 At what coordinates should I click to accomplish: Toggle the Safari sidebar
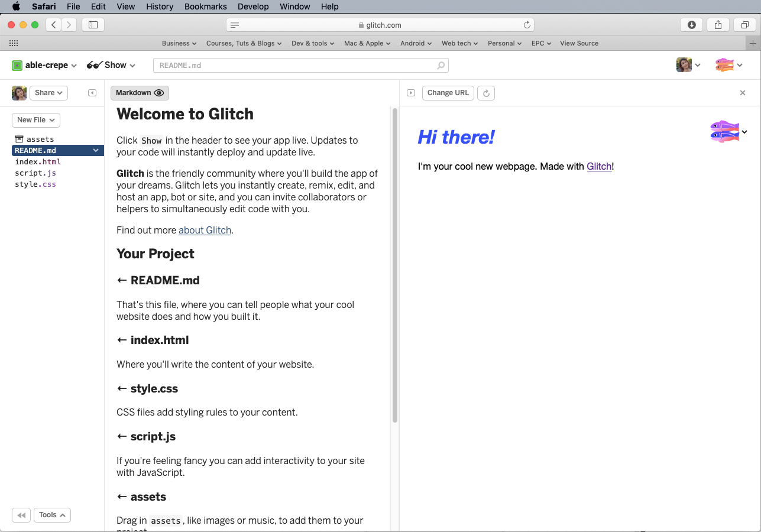click(93, 25)
